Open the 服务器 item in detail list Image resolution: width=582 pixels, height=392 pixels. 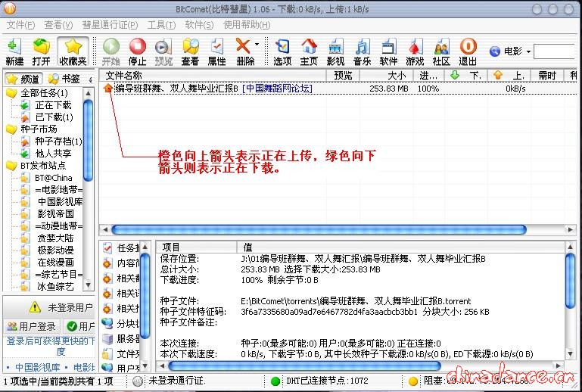pos(122,338)
